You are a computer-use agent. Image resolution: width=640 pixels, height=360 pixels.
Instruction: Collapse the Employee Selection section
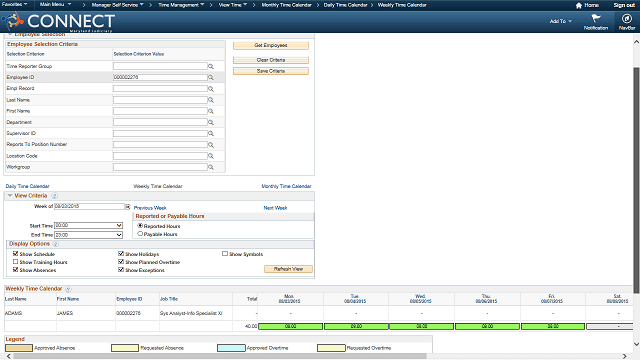[x=10, y=34]
